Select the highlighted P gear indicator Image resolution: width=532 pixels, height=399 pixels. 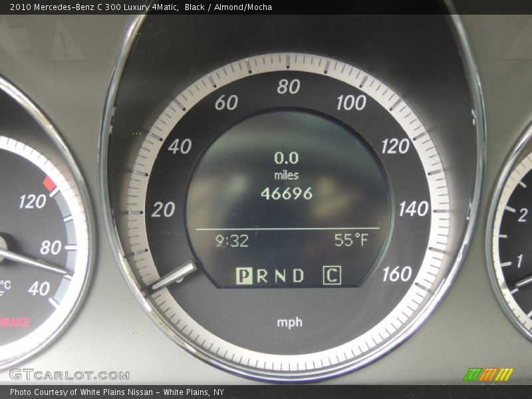244,275
